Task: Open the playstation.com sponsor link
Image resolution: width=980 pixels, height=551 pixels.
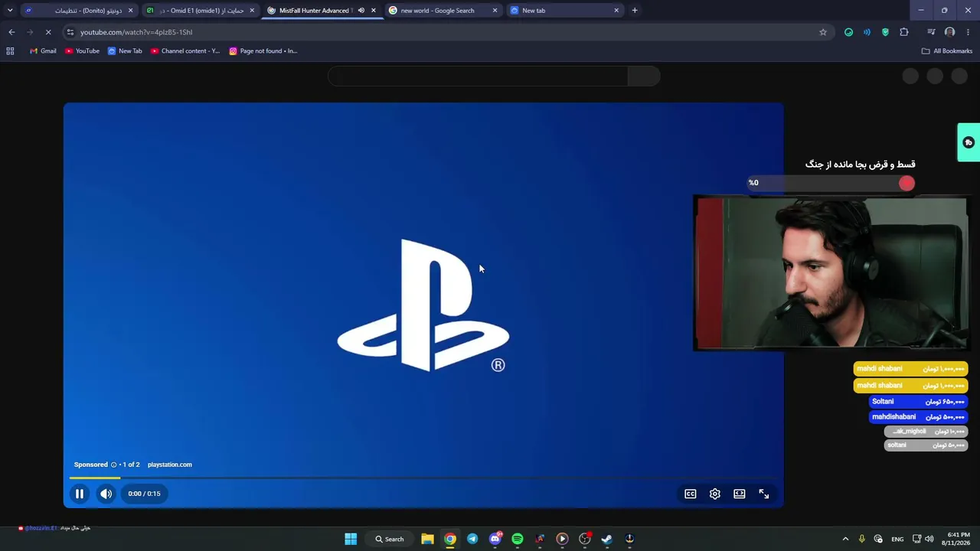Action: point(170,465)
